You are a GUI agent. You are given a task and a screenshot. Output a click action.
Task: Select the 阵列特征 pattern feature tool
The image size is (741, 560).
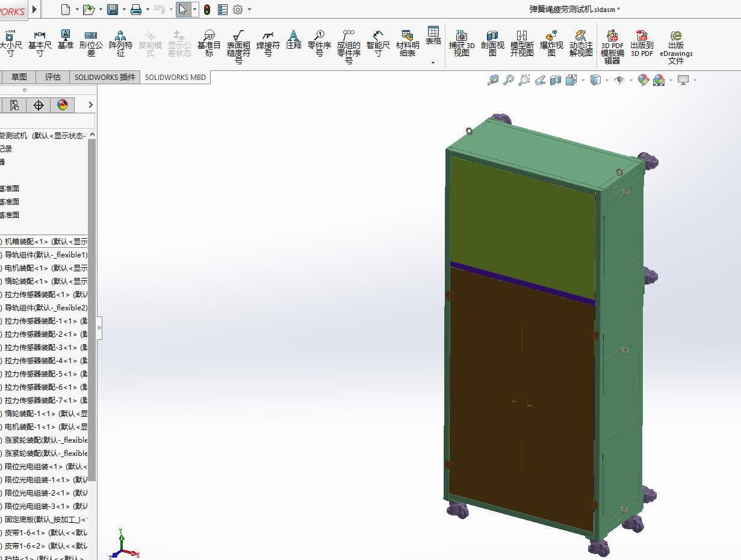point(120,44)
